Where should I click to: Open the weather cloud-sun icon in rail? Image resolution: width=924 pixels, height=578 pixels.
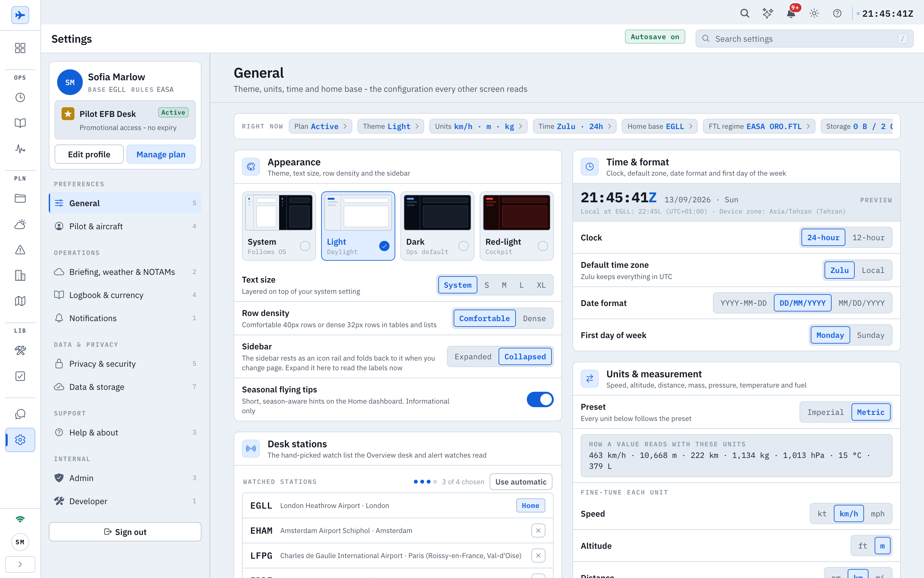point(20,224)
